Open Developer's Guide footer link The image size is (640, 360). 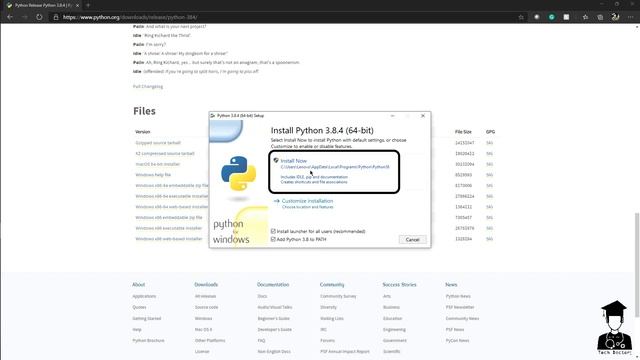(x=274, y=329)
